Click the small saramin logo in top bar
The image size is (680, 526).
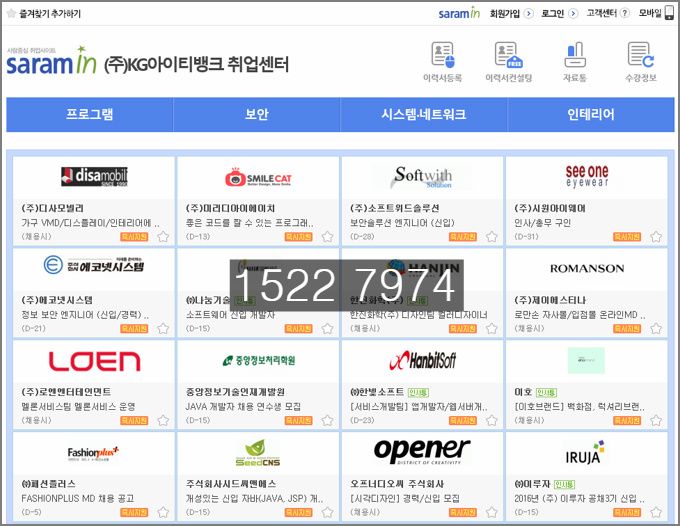coord(459,13)
